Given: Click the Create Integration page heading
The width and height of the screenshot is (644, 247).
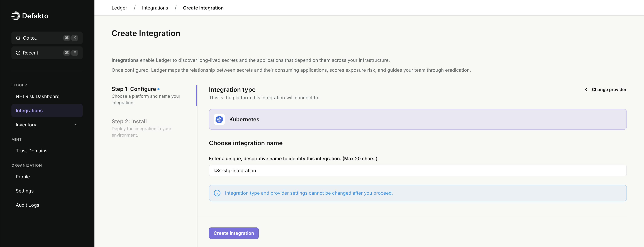Looking at the screenshot, I should pos(146,33).
